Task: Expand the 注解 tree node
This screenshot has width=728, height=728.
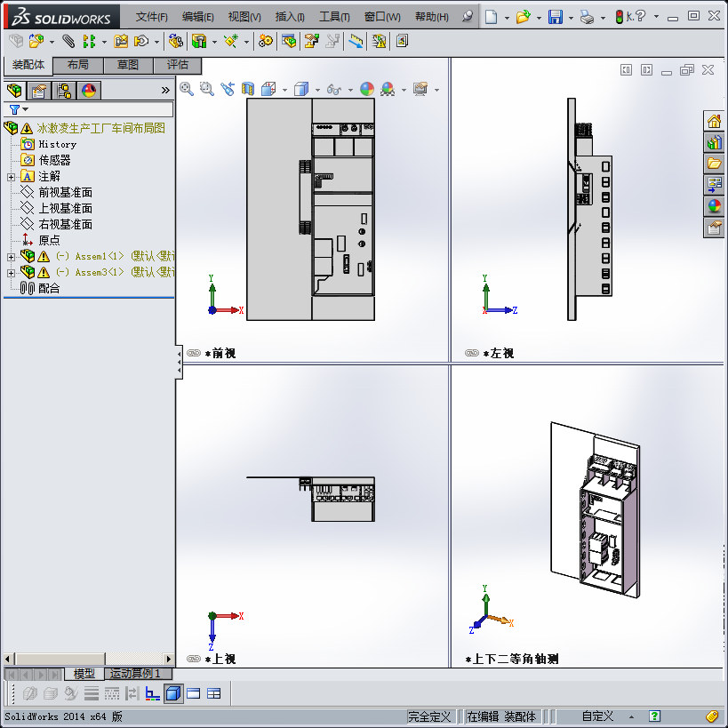Action: pyautogui.click(x=12, y=177)
